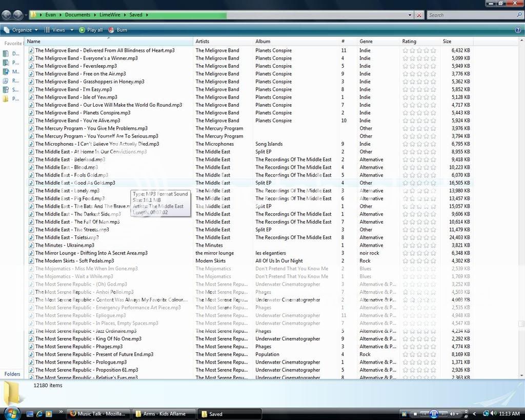Screen dimensions: 525x420
Task: Select the mp3 icon of Feversleep.mp3
Action: point(31,66)
